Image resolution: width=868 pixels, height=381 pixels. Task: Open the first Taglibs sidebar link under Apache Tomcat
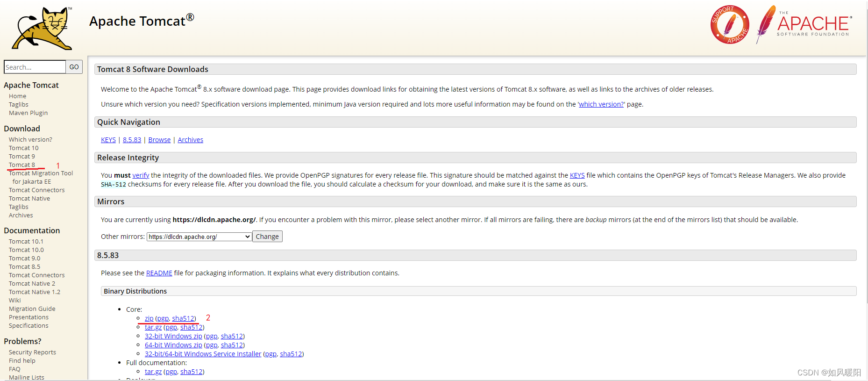coord(19,104)
